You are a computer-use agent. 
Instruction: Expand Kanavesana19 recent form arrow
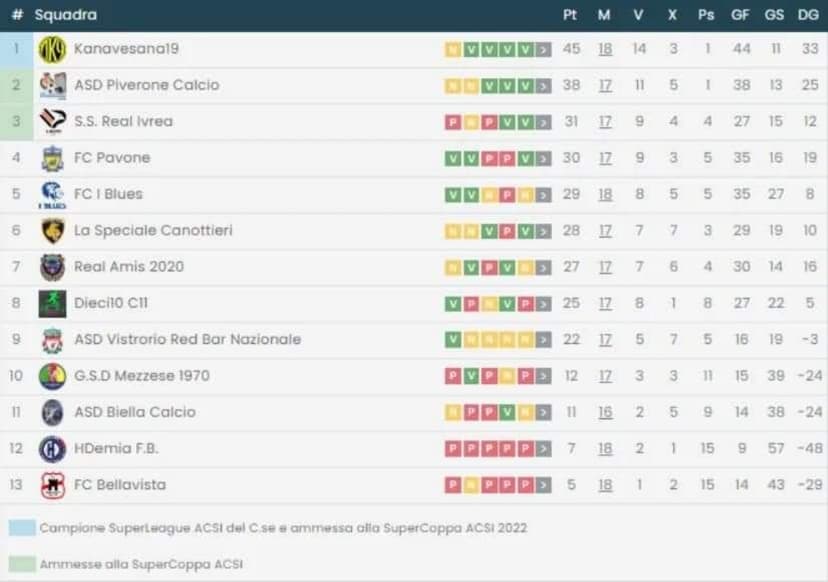tap(543, 49)
